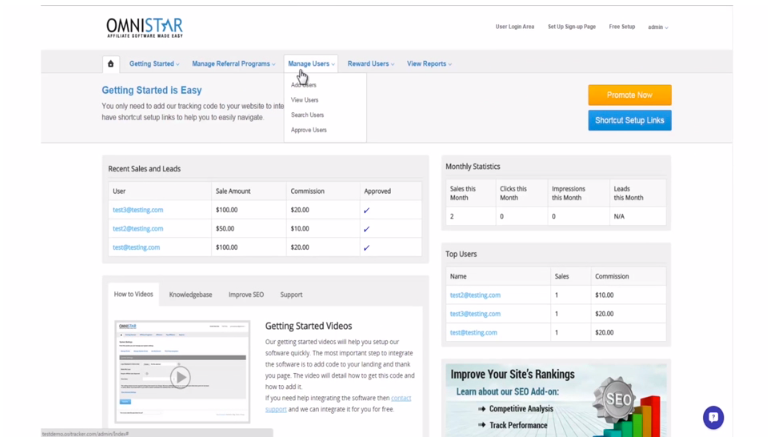Click the Recent Sales and Leads title
Screen dimensions: 768x448
pyautogui.click(x=144, y=169)
